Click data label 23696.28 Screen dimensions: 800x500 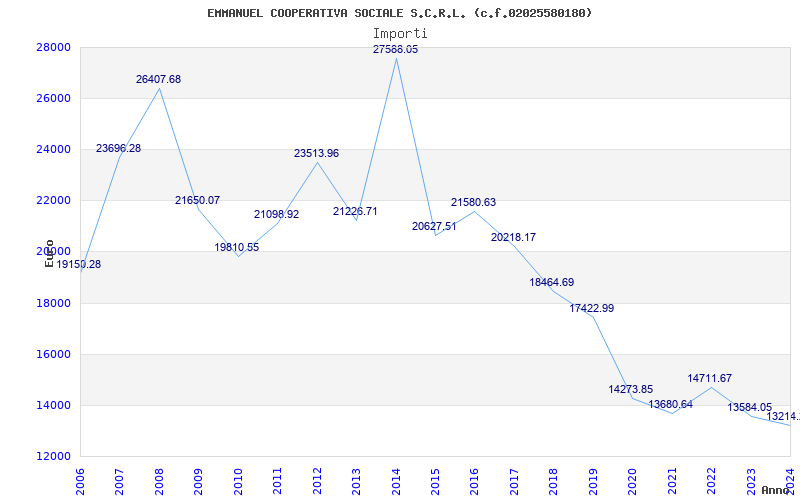tap(118, 148)
